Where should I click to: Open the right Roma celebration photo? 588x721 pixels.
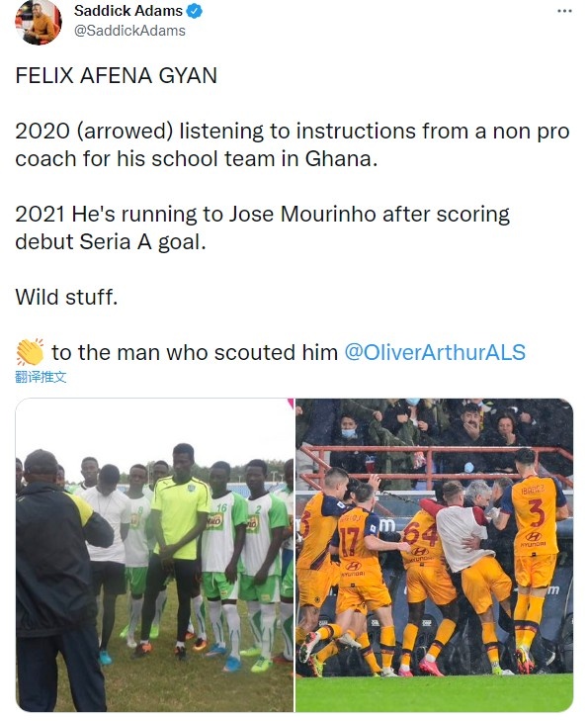click(434, 555)
